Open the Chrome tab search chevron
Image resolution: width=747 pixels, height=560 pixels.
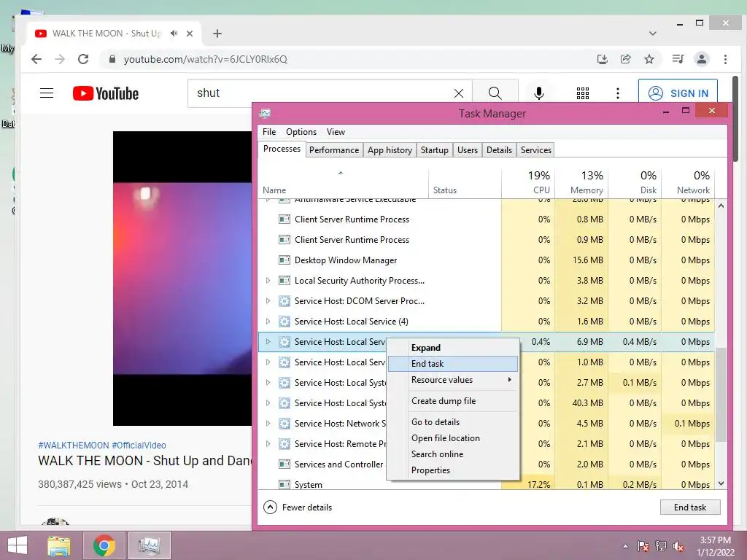[653, 34]
